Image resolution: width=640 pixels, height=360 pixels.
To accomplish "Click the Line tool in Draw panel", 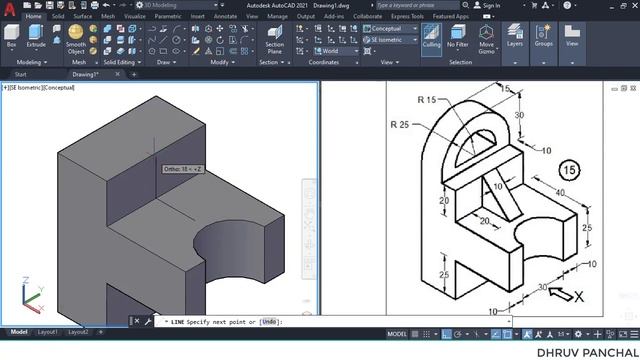I will (x=163, y=40).
